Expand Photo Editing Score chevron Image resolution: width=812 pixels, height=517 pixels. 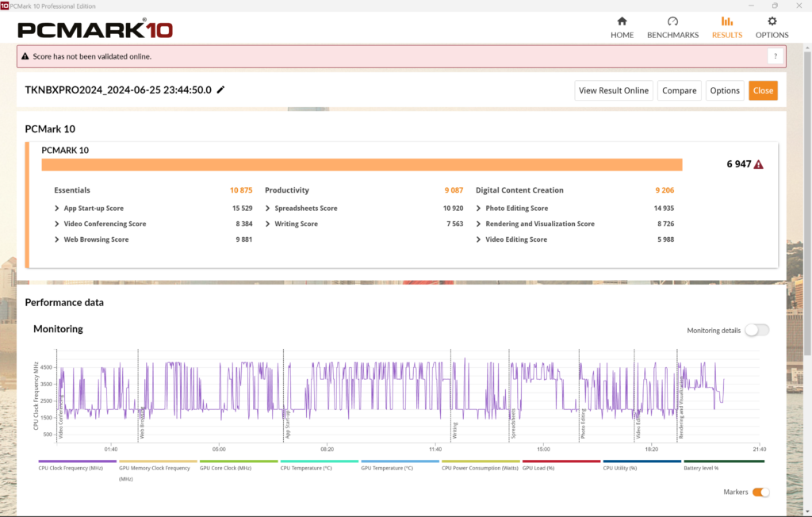(479, 209)
